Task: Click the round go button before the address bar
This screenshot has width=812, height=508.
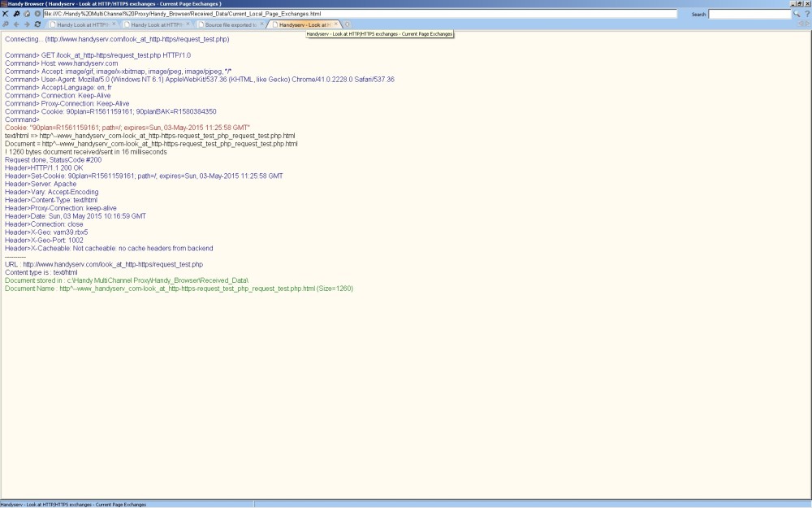Action: (x=37, y=14)
